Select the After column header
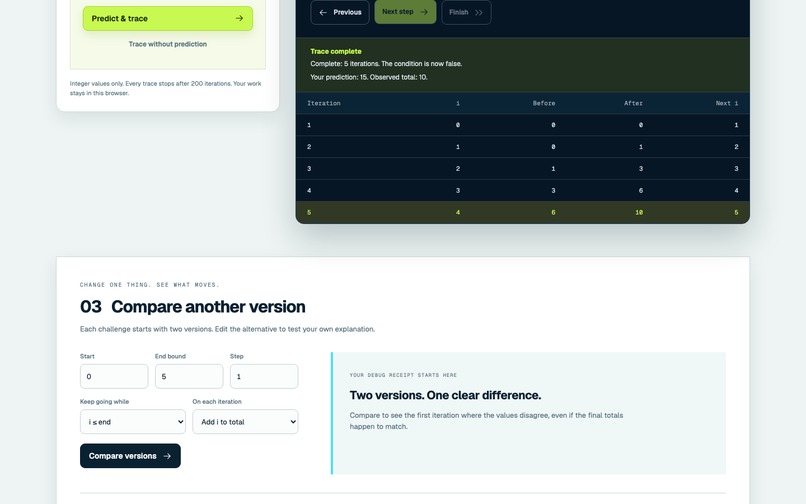Viewport: 806px width, 504px height. tap(633, 103)
